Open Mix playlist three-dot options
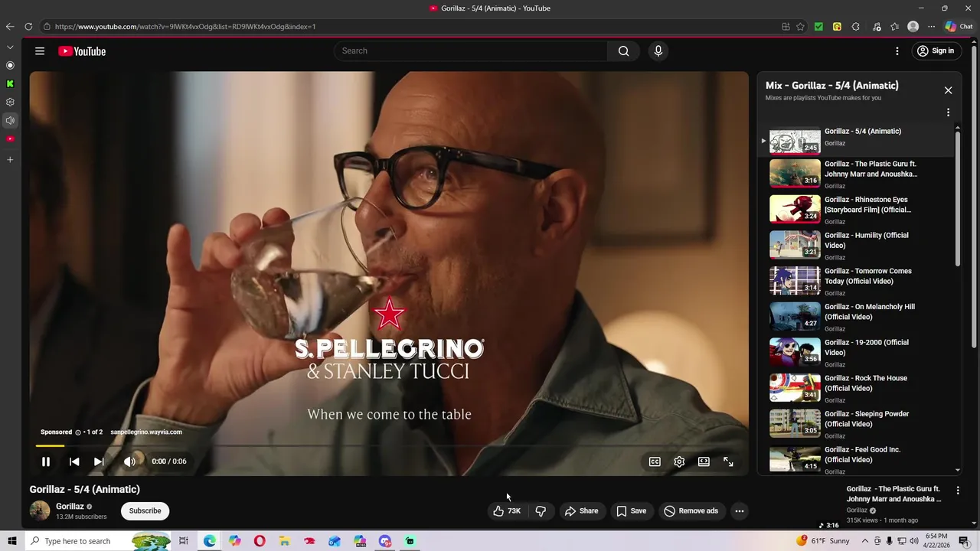The image size is (980, 551). point(948,112)
